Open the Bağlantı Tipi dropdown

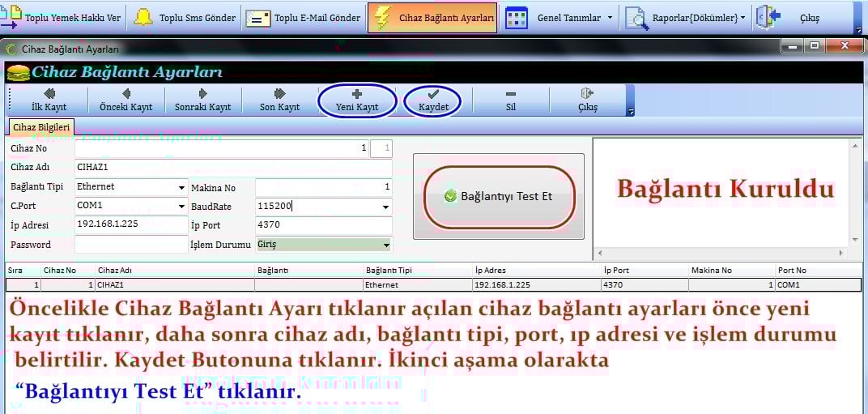(x=181, y=188)
